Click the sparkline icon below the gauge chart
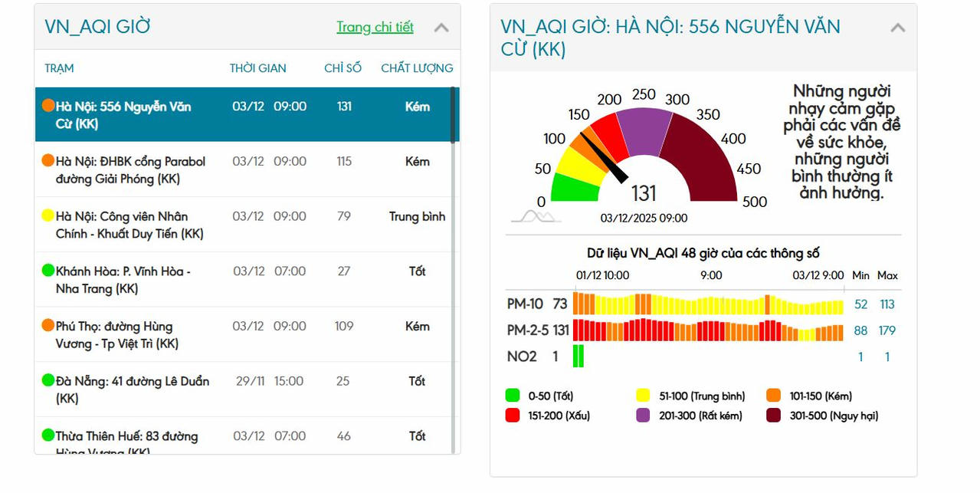980x493 pixels. point(535,217)
